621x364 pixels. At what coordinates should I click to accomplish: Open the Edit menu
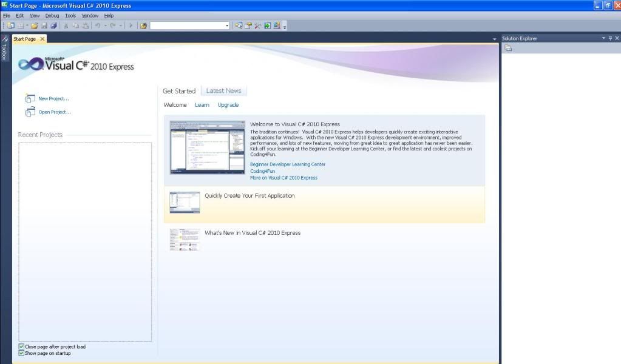click(x=20, y=16)
